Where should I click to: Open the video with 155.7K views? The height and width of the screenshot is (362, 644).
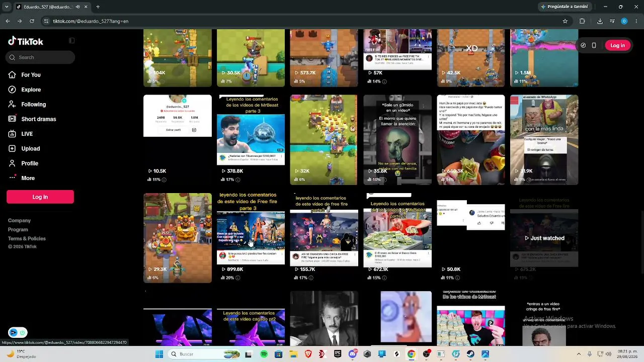324,238
